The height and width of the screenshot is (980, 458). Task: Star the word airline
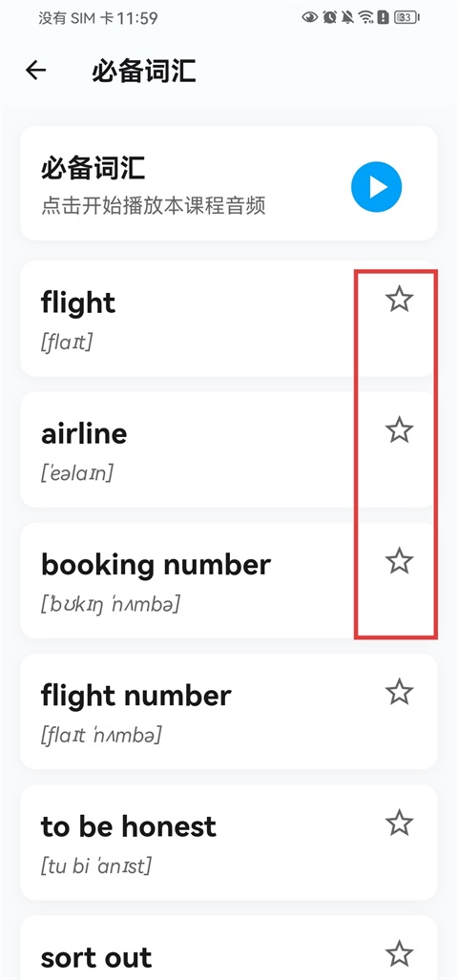coord(399,430)
